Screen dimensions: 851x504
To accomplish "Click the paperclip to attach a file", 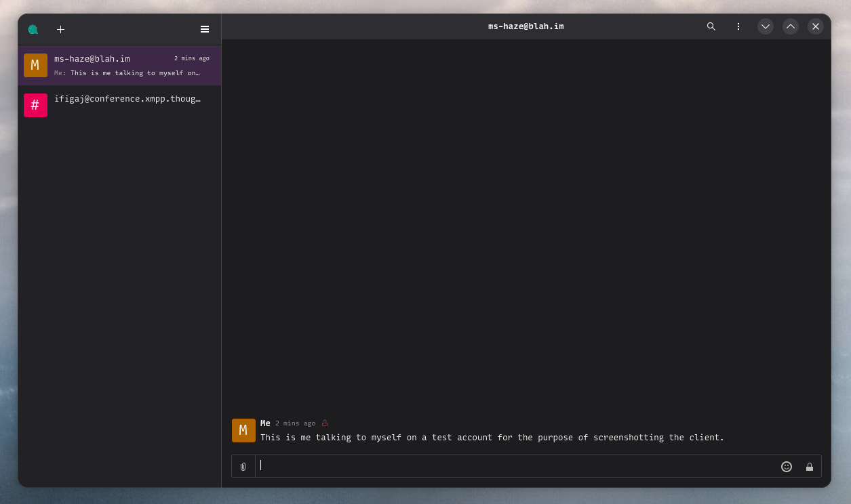I will tap(243, 466).
